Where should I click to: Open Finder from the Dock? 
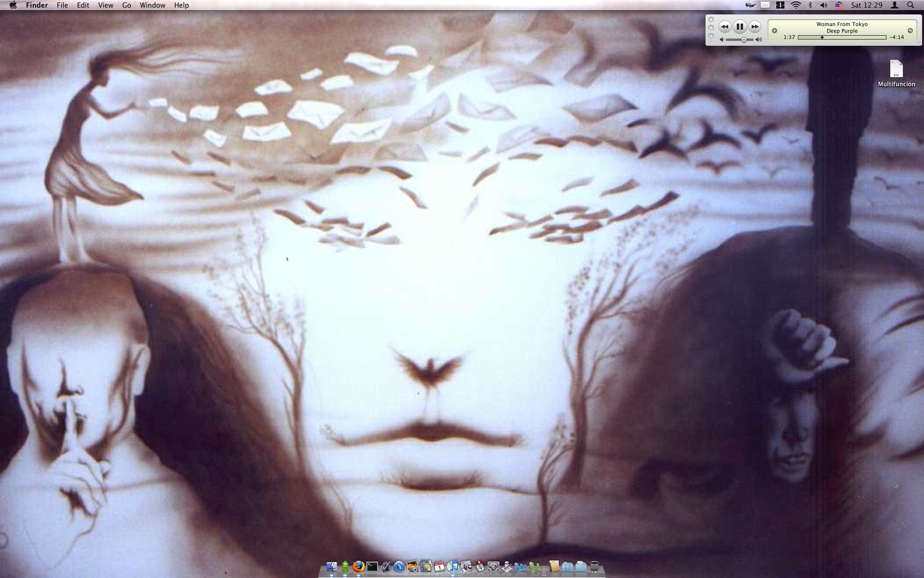tap(332, 567)
